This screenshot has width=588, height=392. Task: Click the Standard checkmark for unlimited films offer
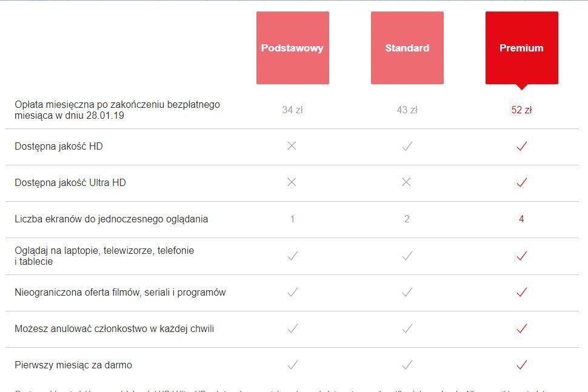point(407,292)
